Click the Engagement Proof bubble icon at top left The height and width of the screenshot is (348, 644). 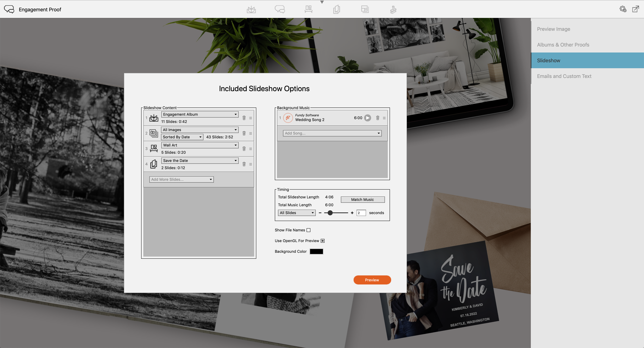pyautogui.click(x=9, y=9)
